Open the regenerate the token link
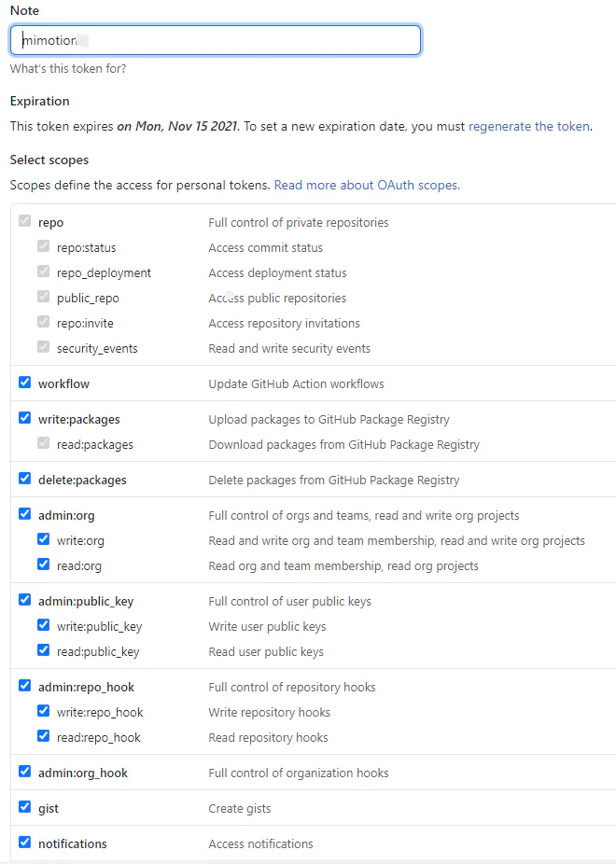Viewport: 616px width, 864px height. tap(528, 126)
